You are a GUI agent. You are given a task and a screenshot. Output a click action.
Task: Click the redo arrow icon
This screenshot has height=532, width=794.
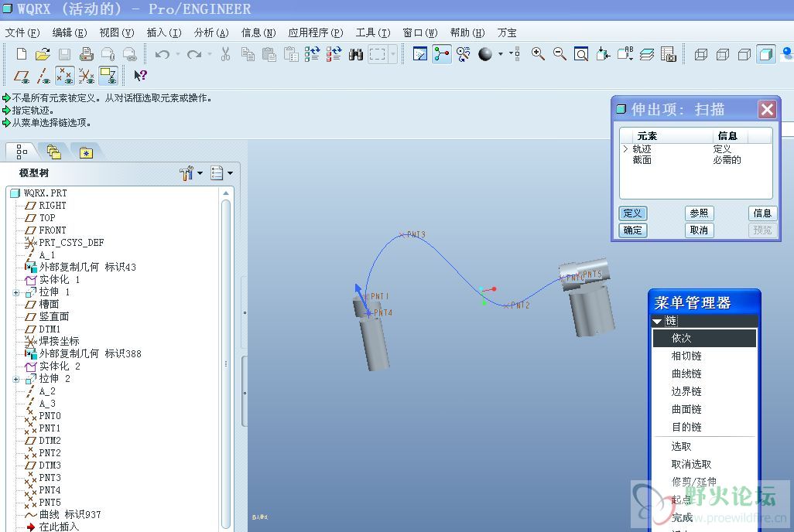tap(194, 53)
